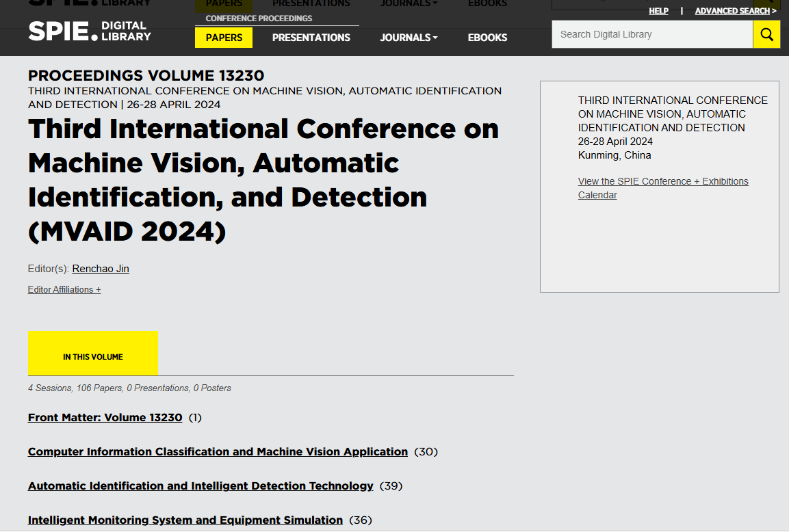Click the '4 Sessions, 106 Papers' summary text
The image size is (789, 532).
tap(129, 388)
